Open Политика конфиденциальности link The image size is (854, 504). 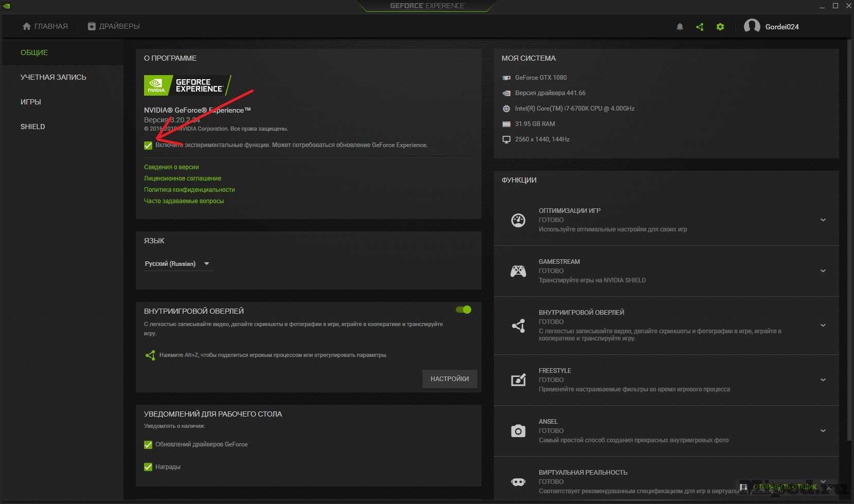(x=189, y=190)
